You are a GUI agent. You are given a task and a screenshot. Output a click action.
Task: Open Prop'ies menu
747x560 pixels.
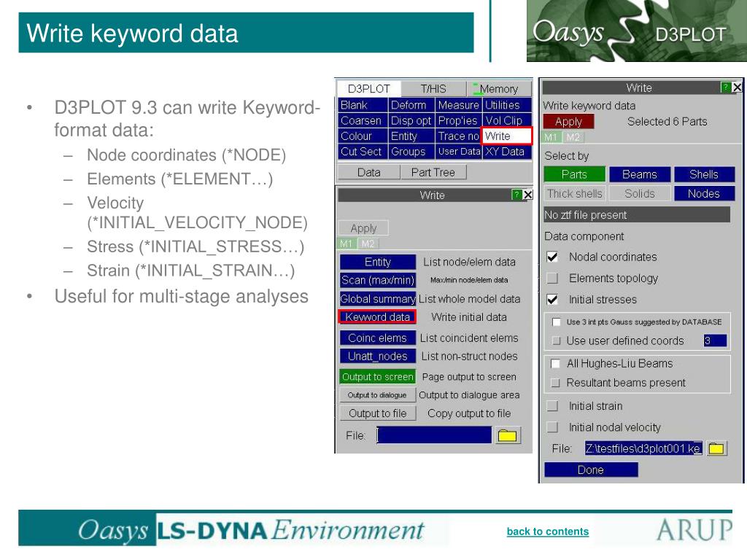[458, 120]
